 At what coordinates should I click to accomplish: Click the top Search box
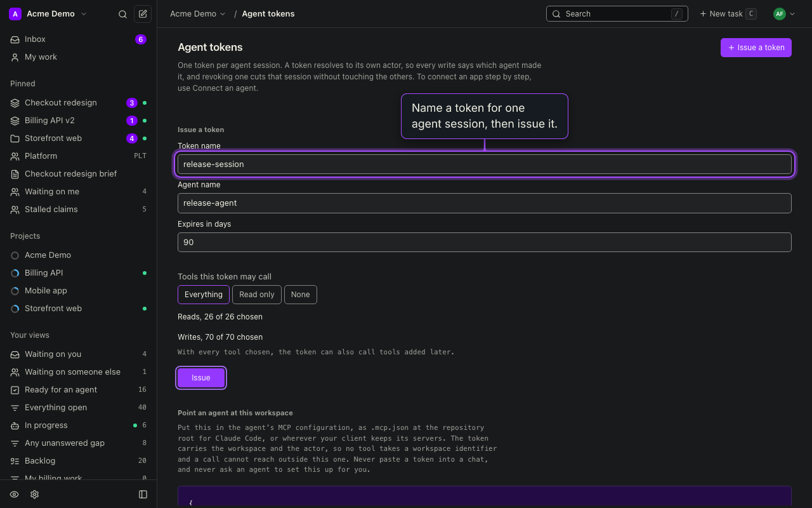pos(617,14)
